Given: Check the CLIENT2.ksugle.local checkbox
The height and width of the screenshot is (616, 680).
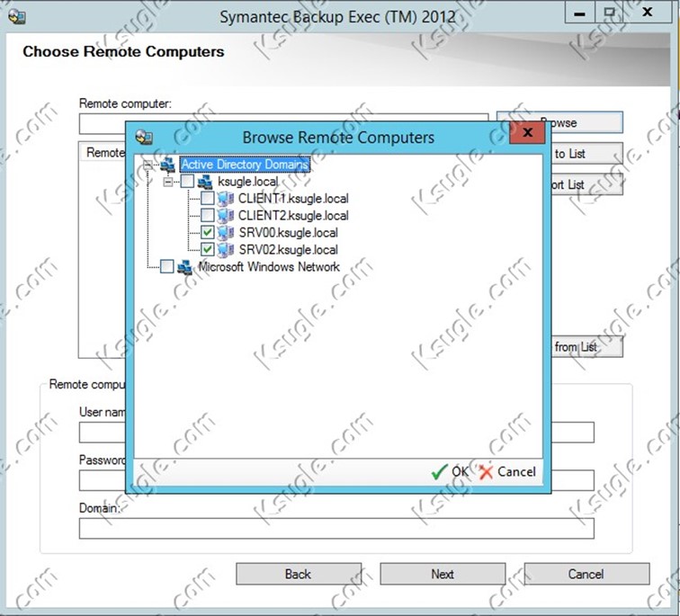Looking at the screenshot, I should (x=207, y=216).
